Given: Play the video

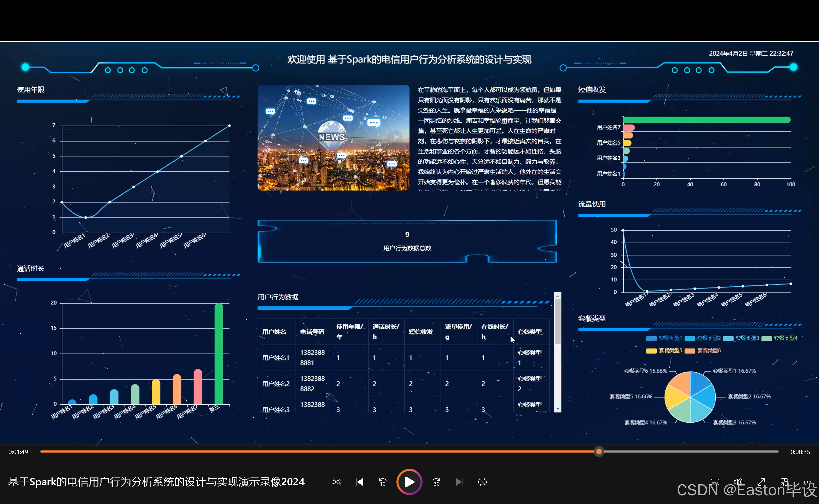Looking at the screenshot, I should pyautogui.click(x=409, y=482).
